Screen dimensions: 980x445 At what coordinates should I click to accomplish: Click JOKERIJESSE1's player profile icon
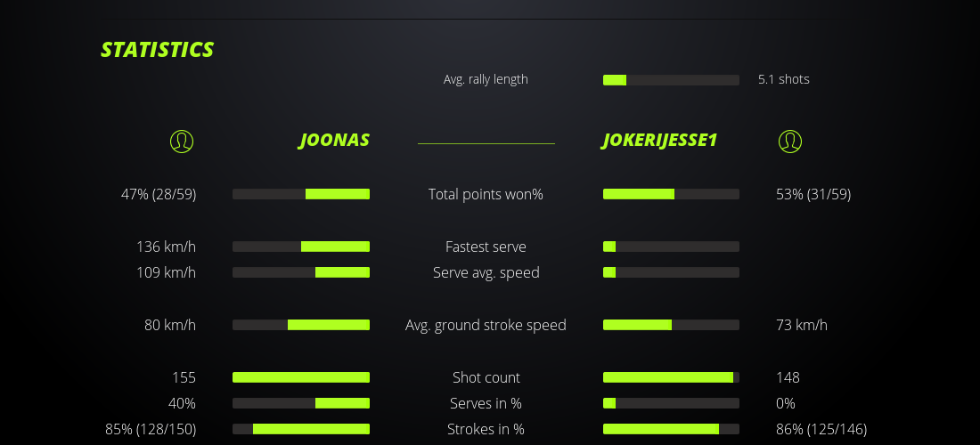click(789, 141)
